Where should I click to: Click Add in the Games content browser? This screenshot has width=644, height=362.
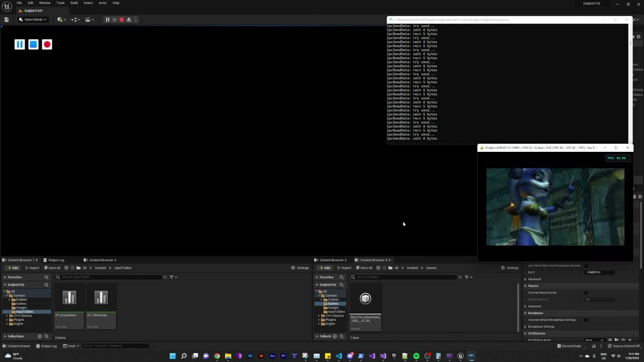click(x=325, y=268)
